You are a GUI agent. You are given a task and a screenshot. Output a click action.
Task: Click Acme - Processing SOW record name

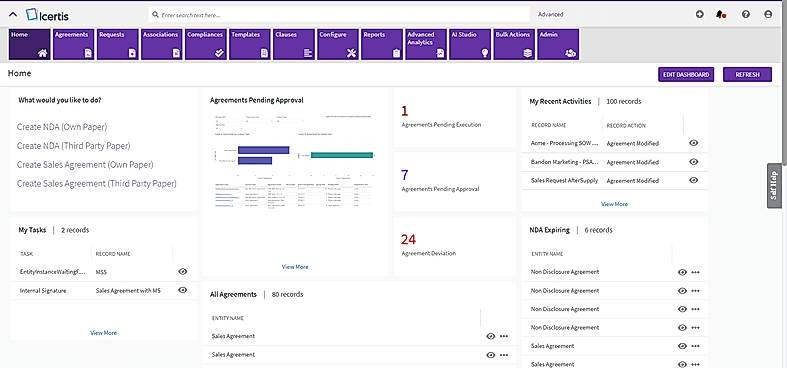click(565, 144)
